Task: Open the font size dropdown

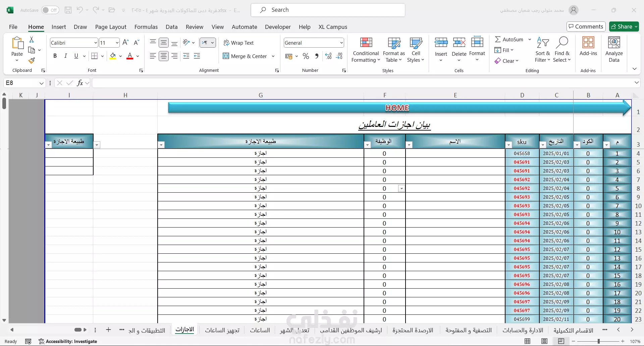Action: coord(117,43)
